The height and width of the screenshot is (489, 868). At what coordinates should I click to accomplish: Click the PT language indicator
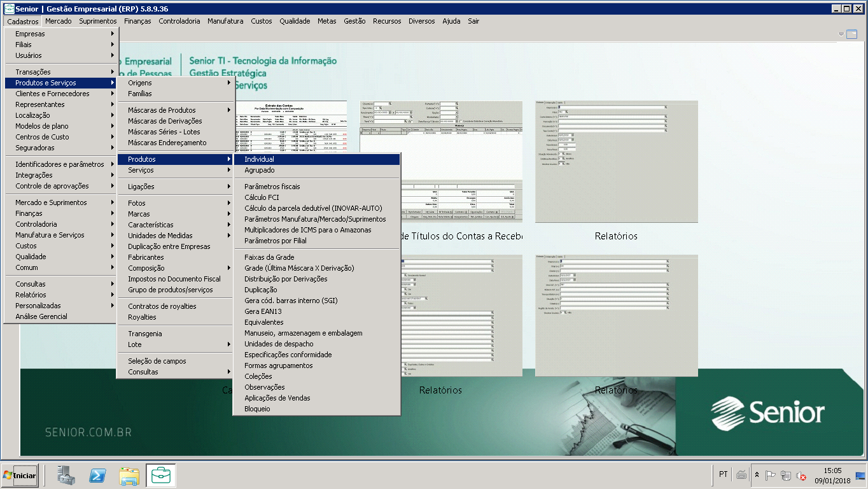[x=724, y=474]
